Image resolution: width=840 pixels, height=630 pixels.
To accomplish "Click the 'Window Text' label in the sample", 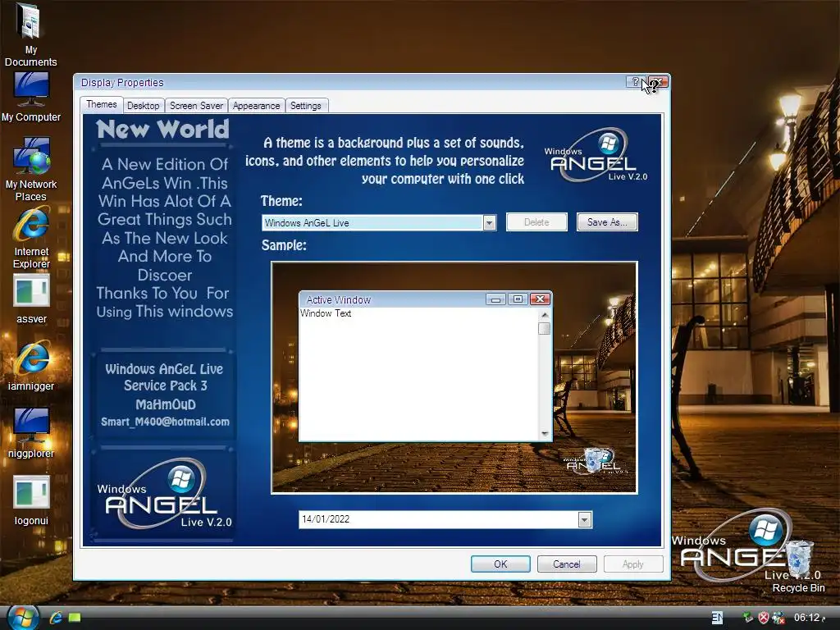I will point(326,313).
